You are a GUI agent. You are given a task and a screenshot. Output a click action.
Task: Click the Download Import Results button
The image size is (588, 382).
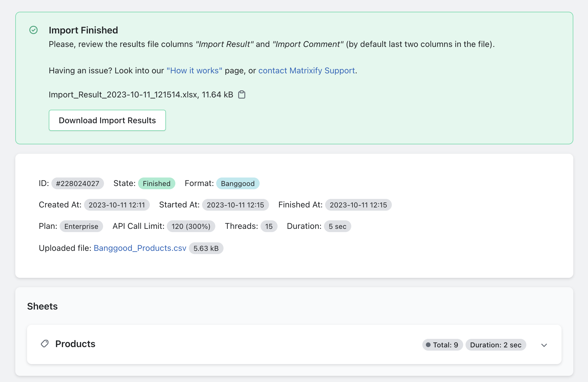[107, 120]
